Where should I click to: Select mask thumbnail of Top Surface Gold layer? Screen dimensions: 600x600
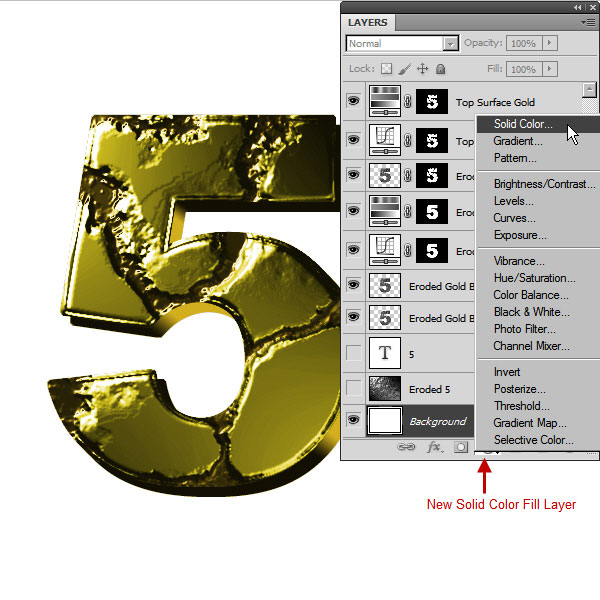tap(432, 101)
